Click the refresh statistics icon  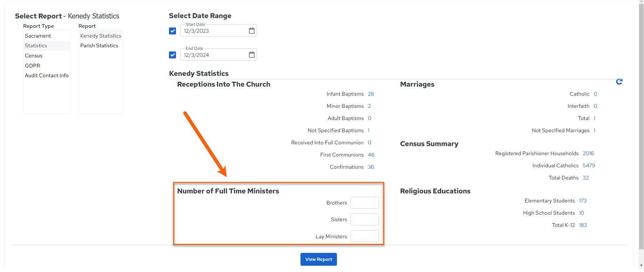(x=619, y=81)
